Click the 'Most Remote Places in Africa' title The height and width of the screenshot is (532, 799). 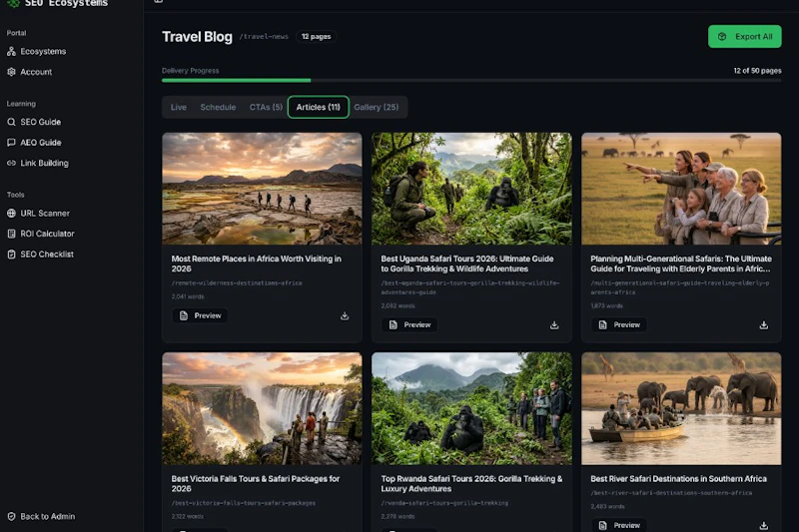pos(257,264)
